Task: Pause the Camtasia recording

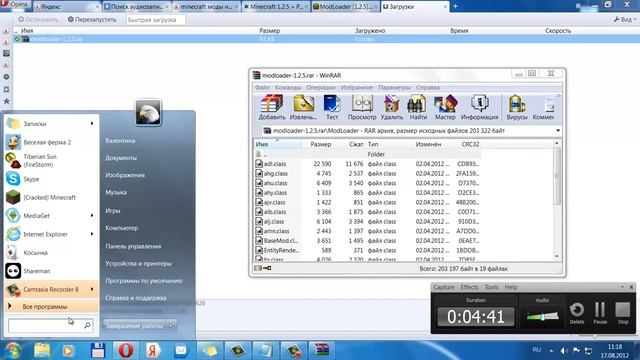Action: click(x=600, y=313)
